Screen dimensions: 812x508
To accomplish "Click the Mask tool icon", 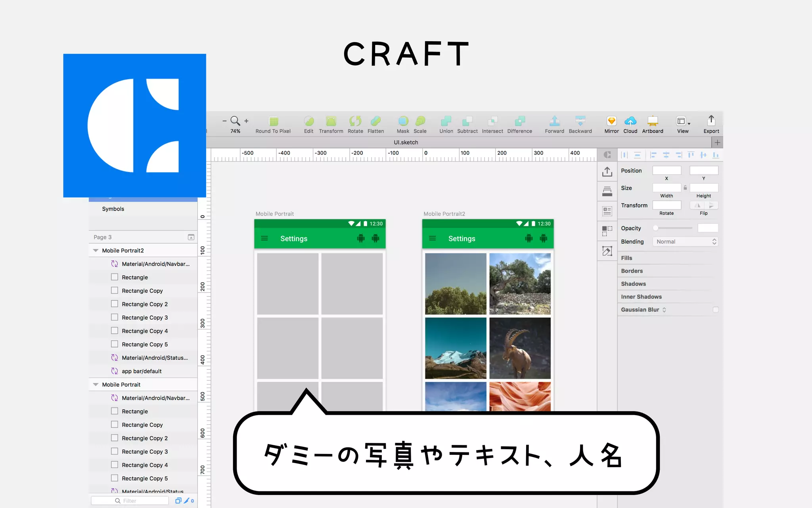I will (403, 121).
